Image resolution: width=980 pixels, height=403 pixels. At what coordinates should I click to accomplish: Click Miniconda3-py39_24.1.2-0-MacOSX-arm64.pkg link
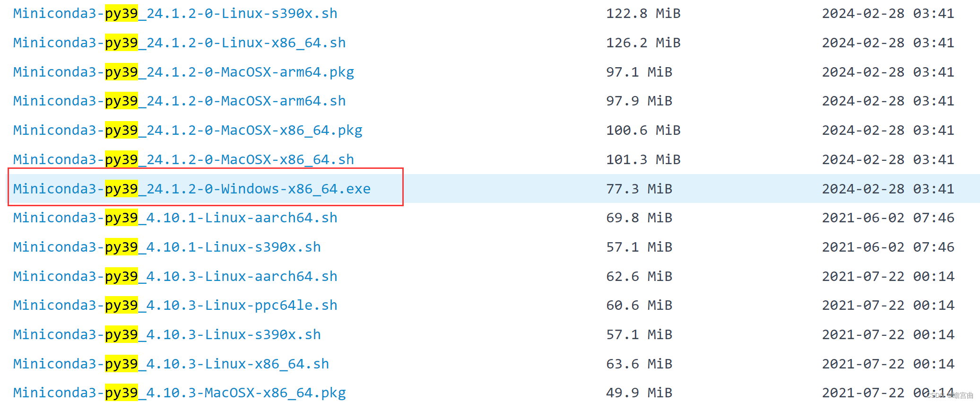pyautogui.click(x=183, y=72)
